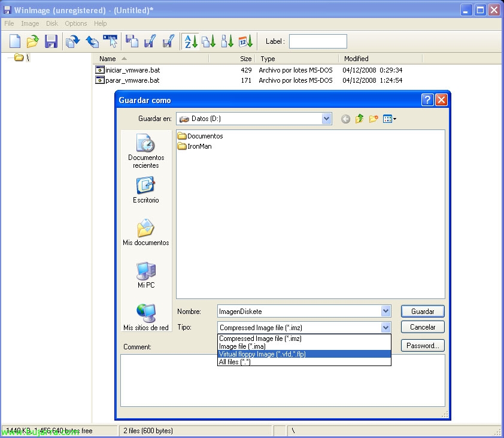Open Escritorio shortcut in places bar

145,191
